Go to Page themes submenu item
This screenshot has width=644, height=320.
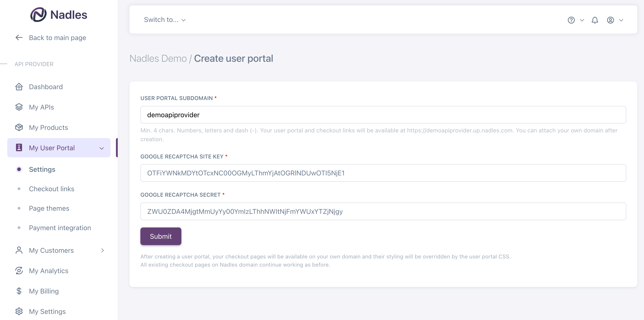click(49, 208)
